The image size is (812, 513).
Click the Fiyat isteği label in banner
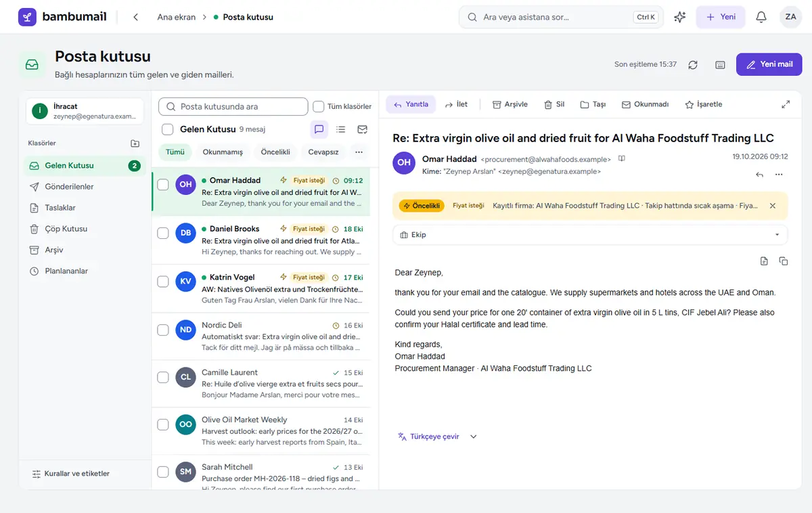pyautogui.click(x=468, y=206)
